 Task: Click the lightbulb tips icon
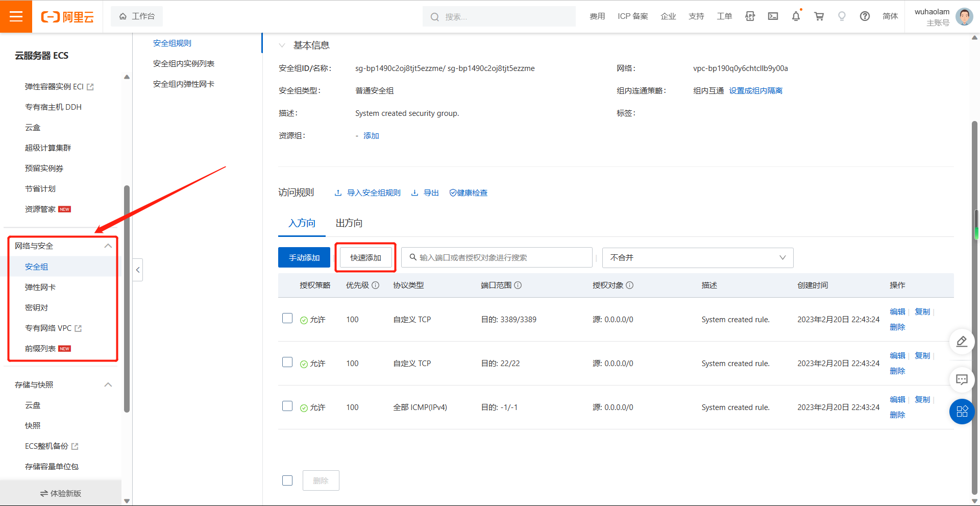tap(842, 16)
